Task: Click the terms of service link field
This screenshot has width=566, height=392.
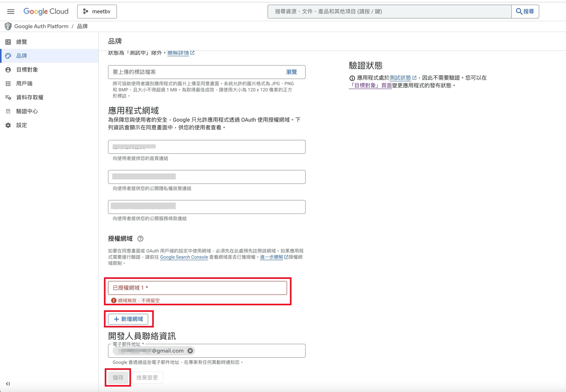Action: [x=207, y=207]
